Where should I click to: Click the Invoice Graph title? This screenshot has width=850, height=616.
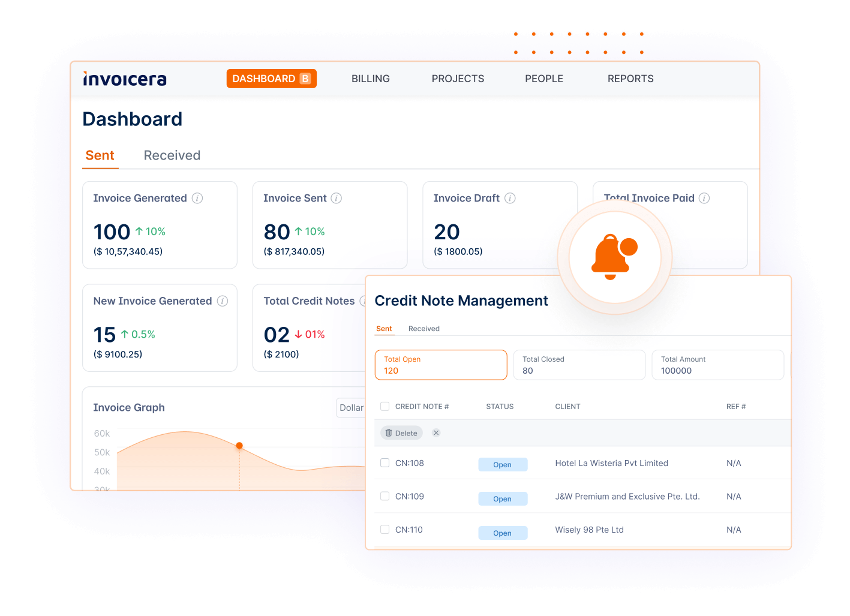[129, 407]
